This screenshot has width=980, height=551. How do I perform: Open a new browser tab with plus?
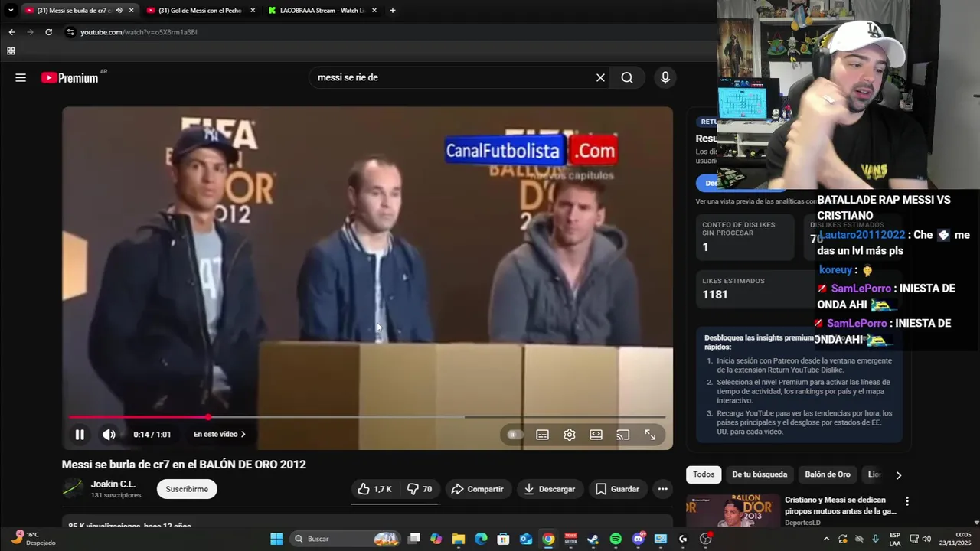tap(393, 11)
